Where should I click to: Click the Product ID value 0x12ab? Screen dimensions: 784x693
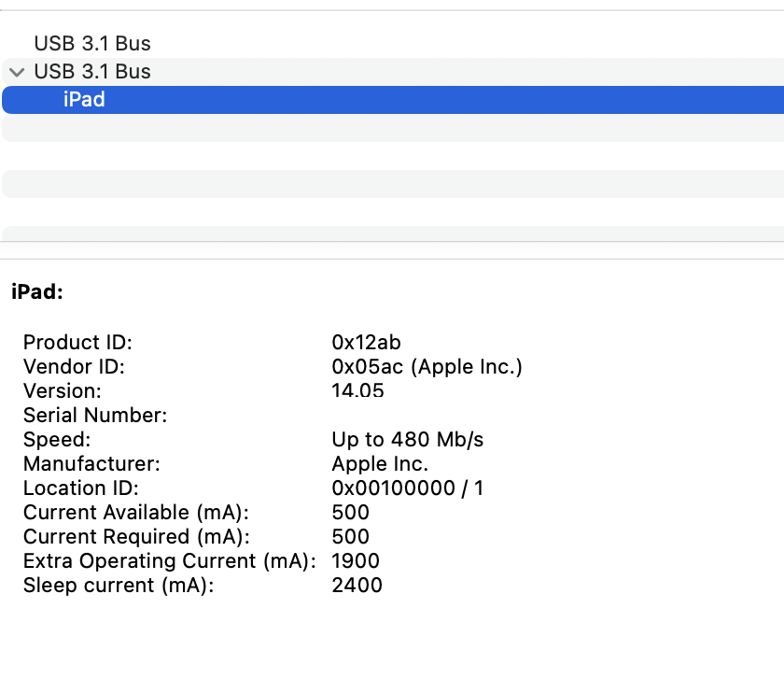click(366, 343)
